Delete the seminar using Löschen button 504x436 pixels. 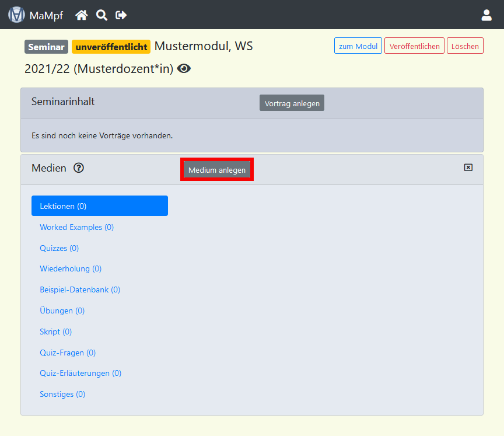465,46
